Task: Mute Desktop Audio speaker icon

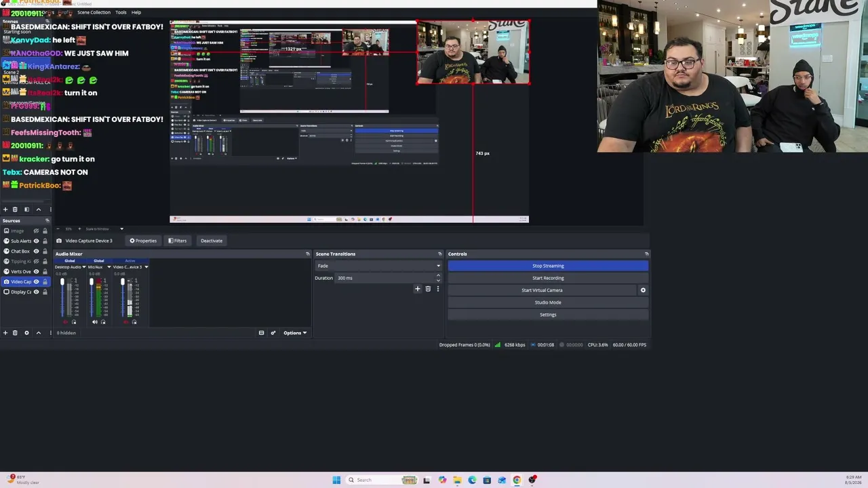Action: tap(65, 322)
